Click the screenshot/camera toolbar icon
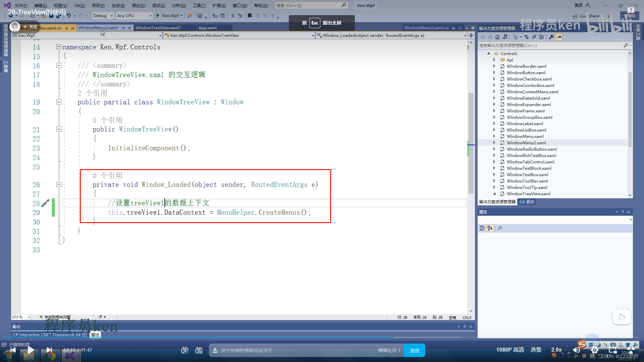 tap(200, 15)
